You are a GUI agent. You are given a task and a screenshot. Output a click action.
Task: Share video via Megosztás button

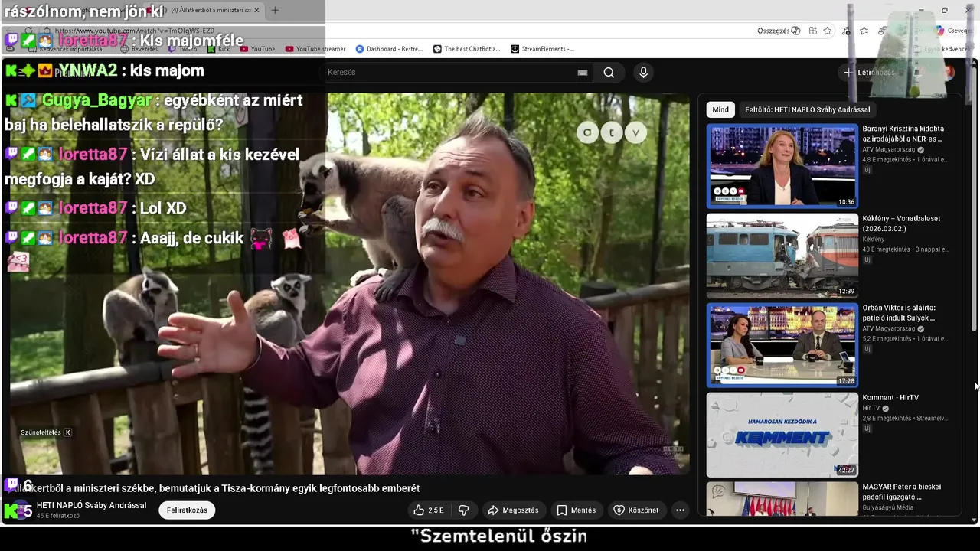(x=513, y=510)
